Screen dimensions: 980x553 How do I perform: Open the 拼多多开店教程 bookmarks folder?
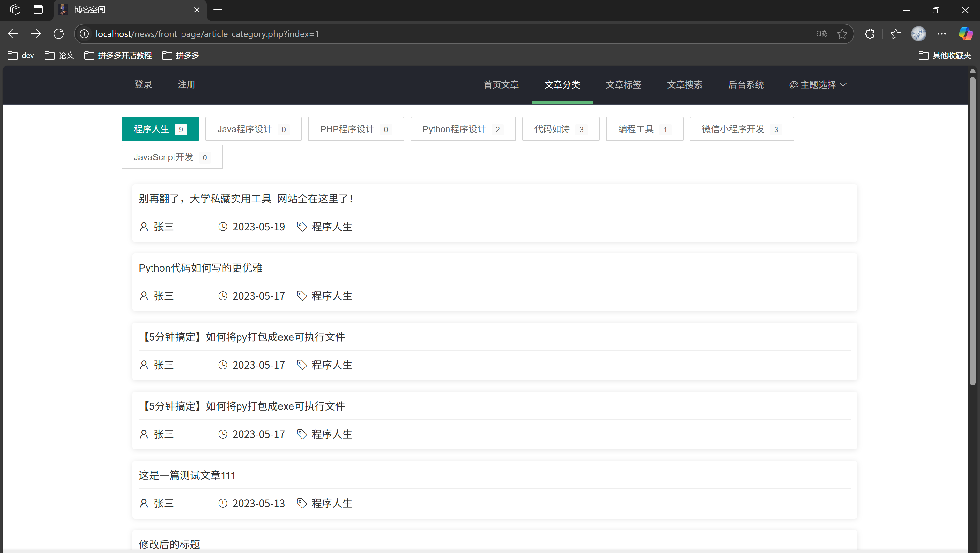(x=118, y=55)
